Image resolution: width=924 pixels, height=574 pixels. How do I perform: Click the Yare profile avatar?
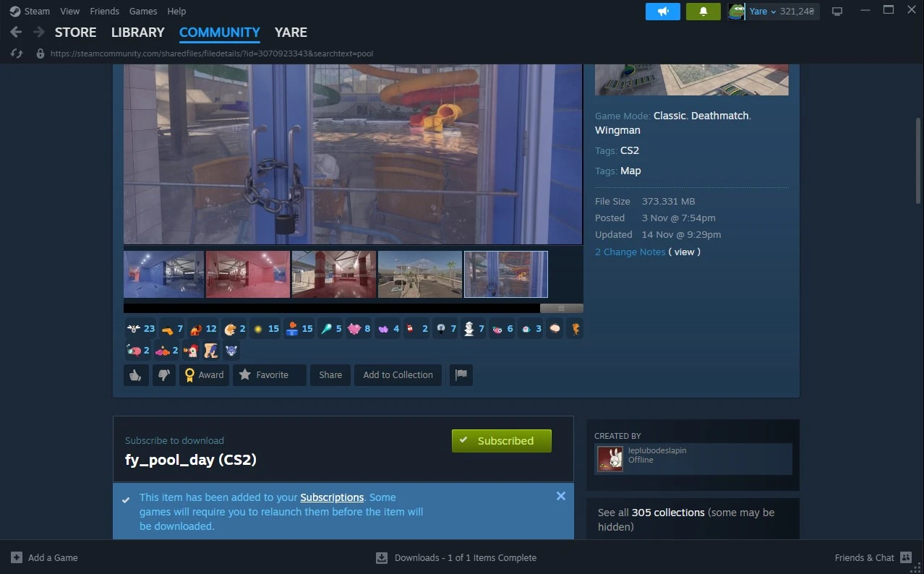[737, 12]
